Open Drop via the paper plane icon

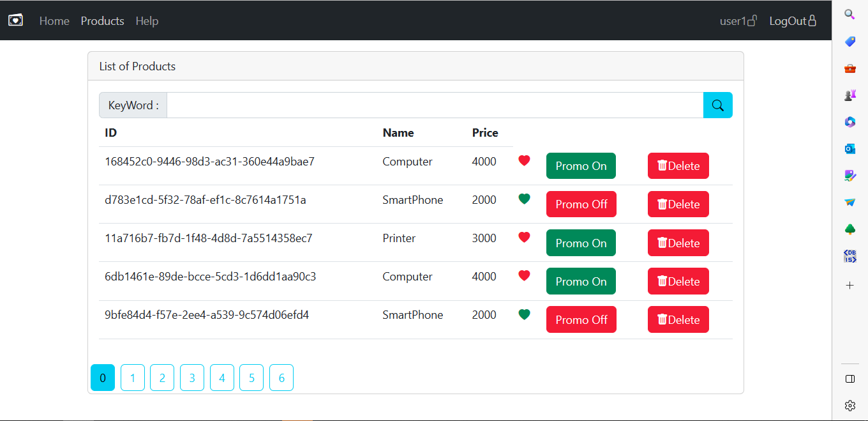tap(849, 202)
